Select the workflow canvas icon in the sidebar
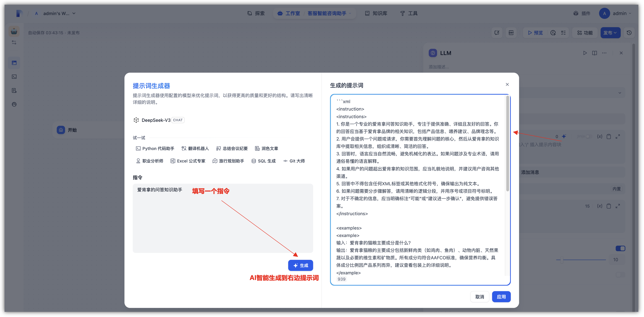Image resolution: width=644 pixels, height=317 pixels. (14, 63)
